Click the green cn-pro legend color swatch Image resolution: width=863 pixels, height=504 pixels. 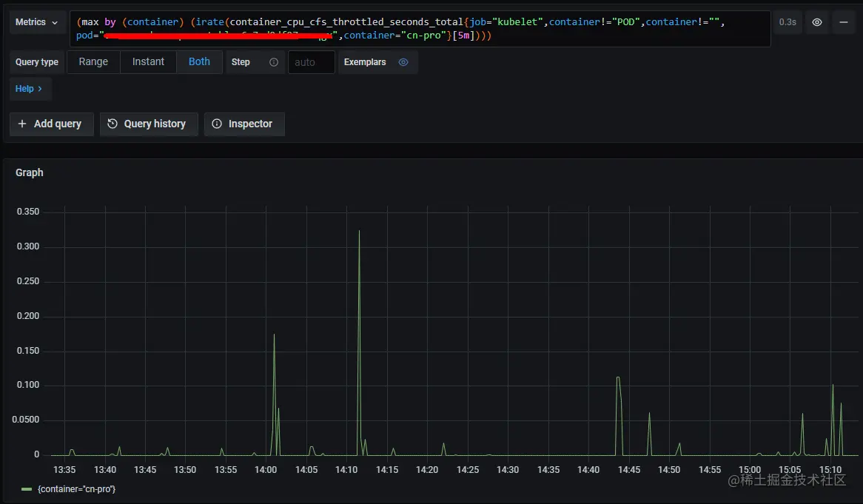click(x=27, y=489)
